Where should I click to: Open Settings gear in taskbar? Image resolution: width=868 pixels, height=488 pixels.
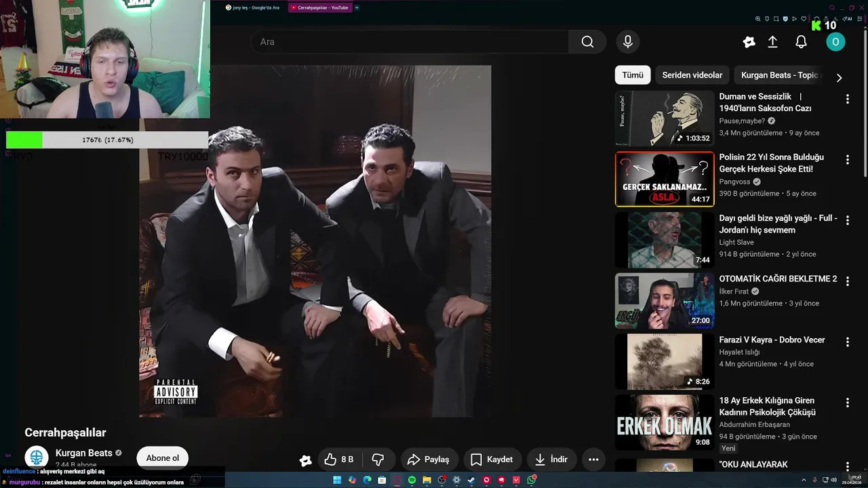click(456, 480)
